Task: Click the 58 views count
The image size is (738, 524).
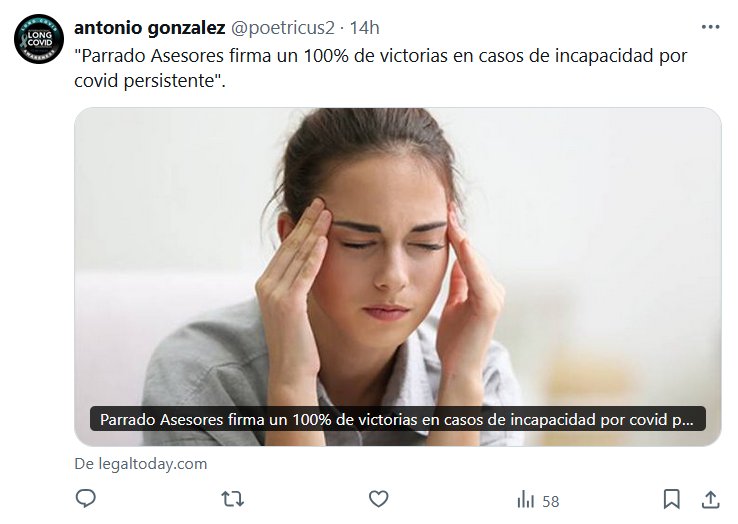Action: [x=551, y=501]
